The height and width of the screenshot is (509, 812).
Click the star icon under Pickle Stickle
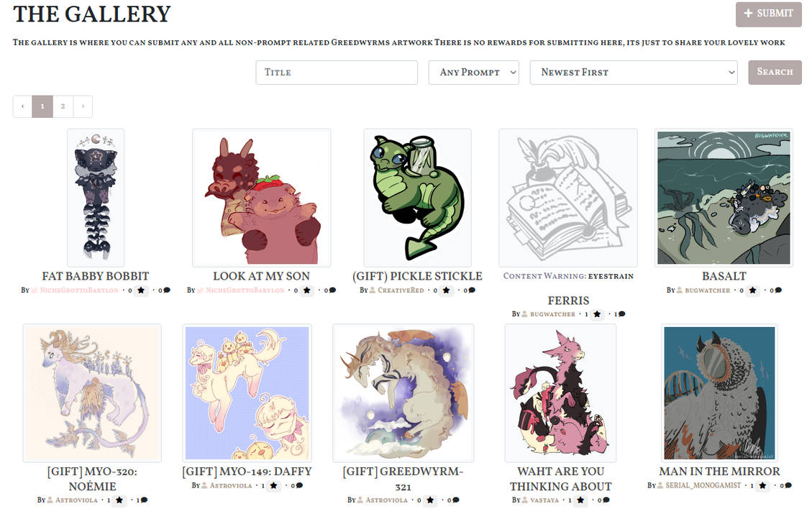pyautogui.click(x=446, y=290)
